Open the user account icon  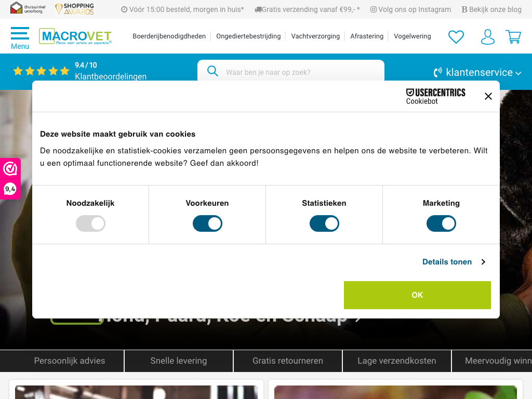click(x=487, y=37)
